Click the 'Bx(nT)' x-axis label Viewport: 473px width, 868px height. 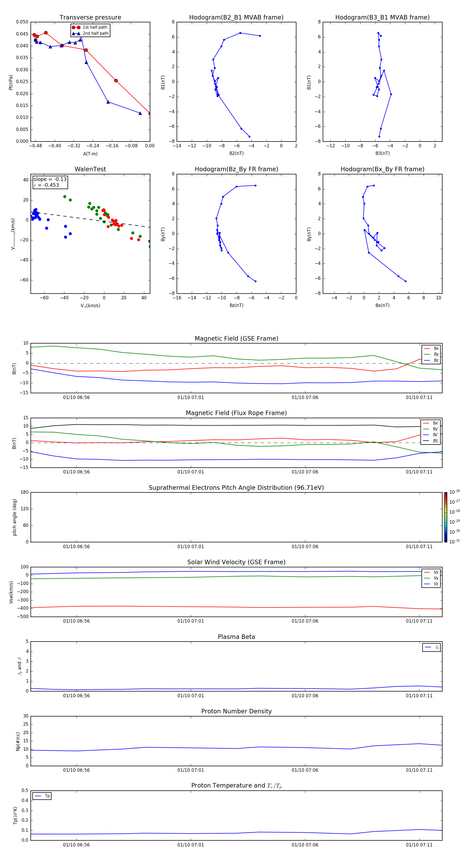tap(382, 305)
